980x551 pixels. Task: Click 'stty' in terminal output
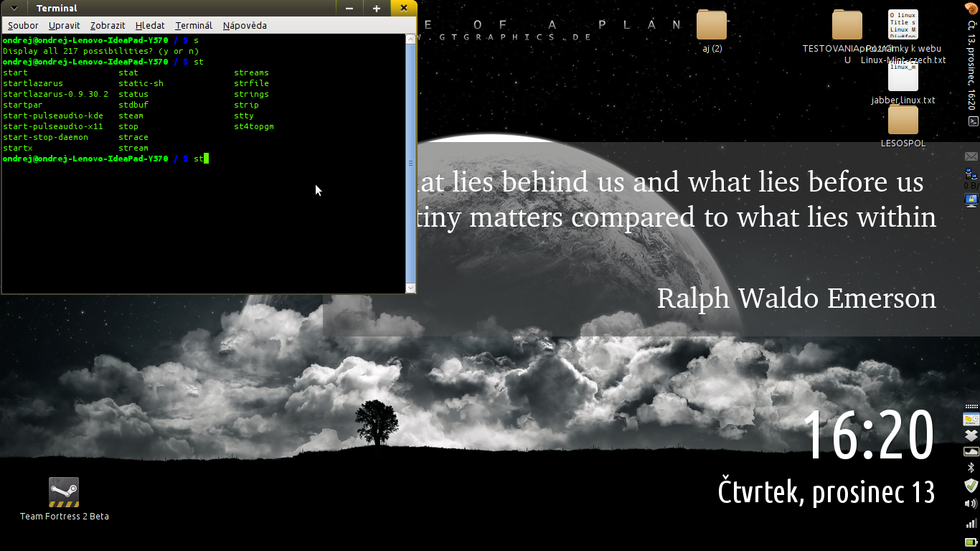[x=244, y=116]
